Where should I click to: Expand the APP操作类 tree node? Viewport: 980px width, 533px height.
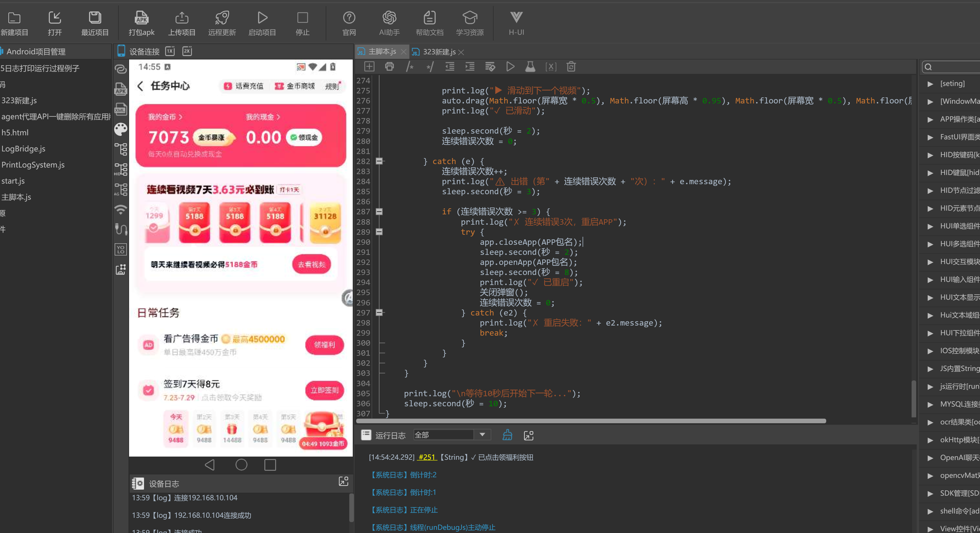coord(930,119)
